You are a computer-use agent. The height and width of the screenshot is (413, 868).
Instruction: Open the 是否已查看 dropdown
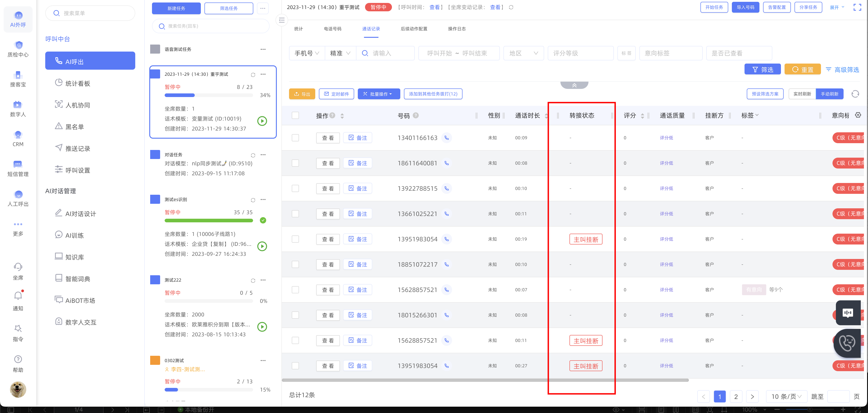point(739,53)
